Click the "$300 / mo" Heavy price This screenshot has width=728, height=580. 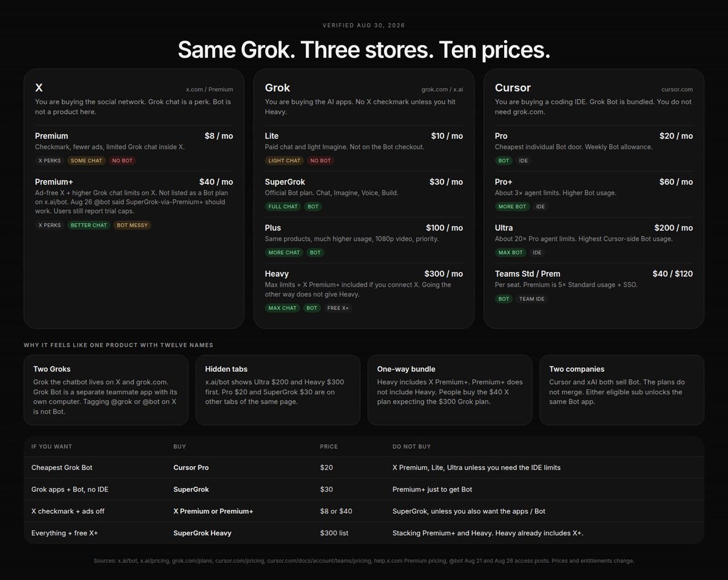(444, 274)
